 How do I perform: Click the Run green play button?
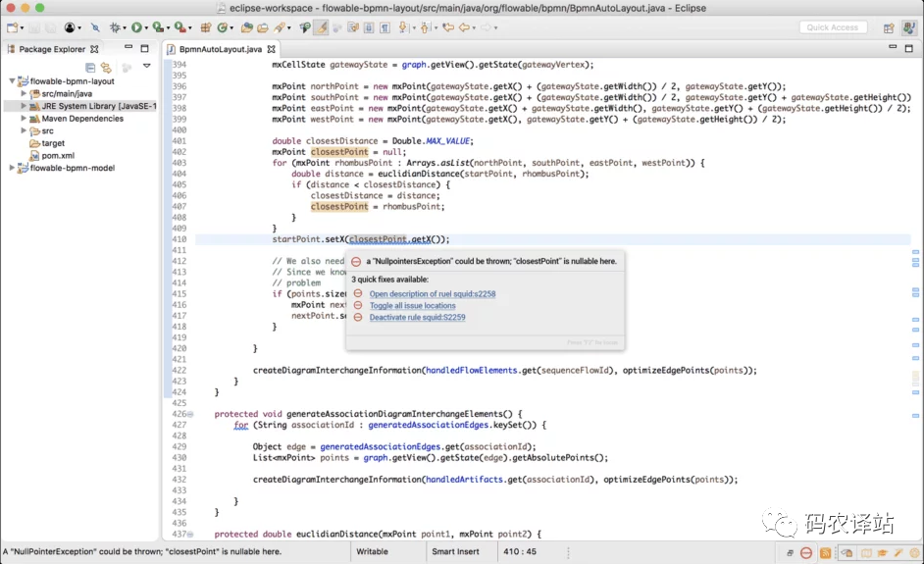[x=137, y=28]
